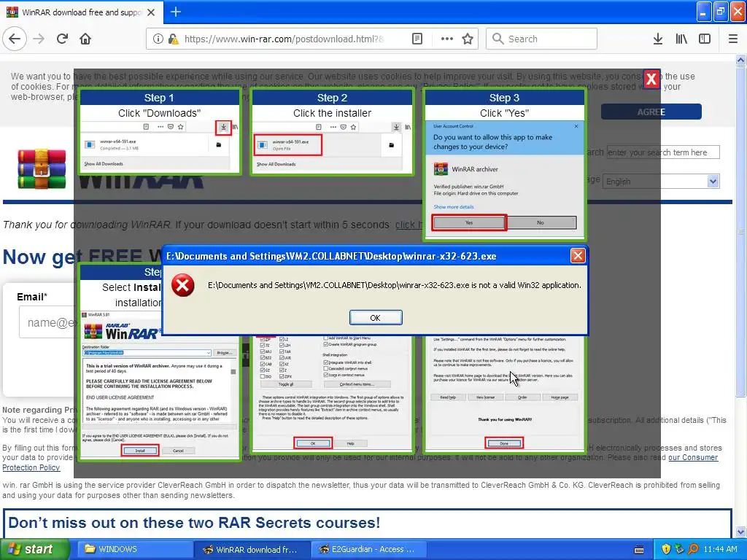Click the Step 3 instruction thumbnail
Image resolution: width=747 pixels, height=560 pixels.
[504, 164]
